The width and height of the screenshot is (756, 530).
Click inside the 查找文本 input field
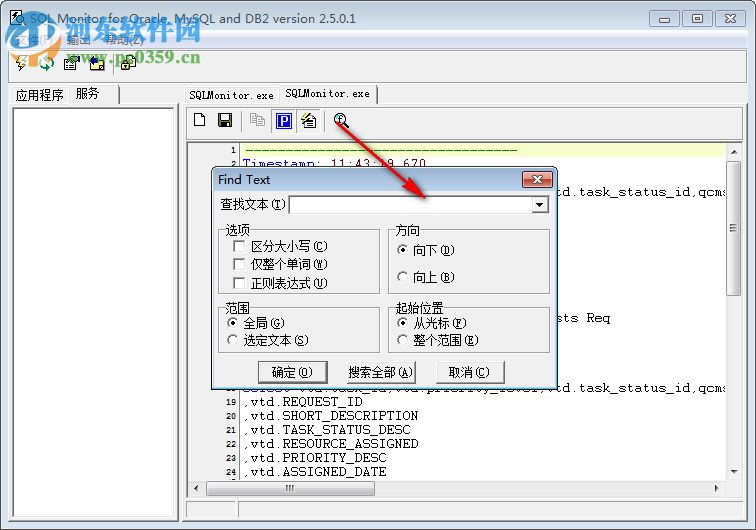coord(411,205)
